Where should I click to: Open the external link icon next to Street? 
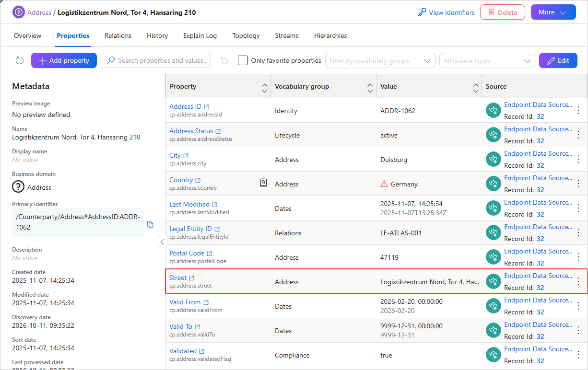192,278
